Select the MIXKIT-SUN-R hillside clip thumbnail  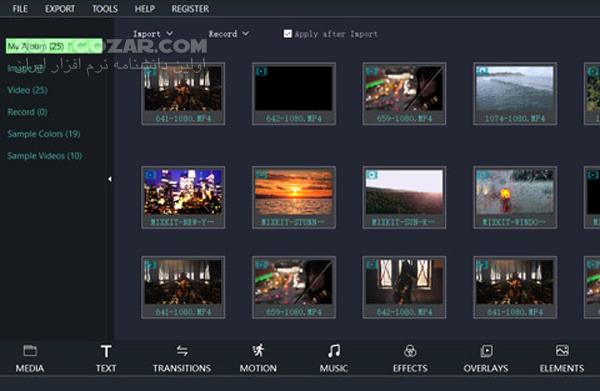404,197
